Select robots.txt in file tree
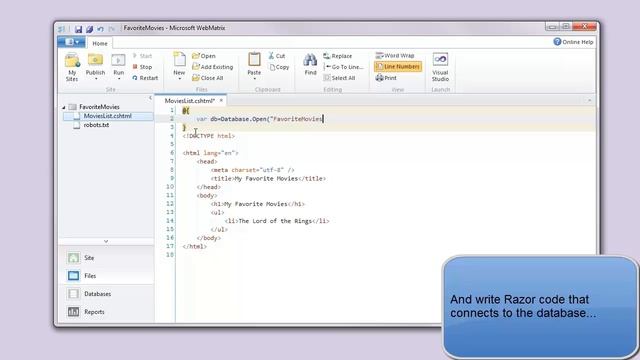Screen dimensions: 640x360 (x=96, y=125)
